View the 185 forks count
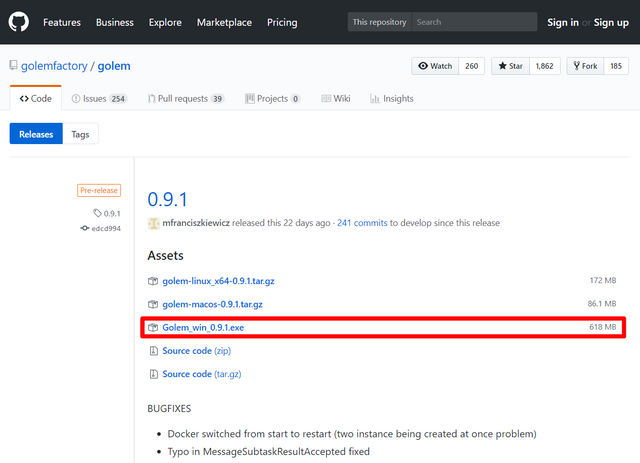This screenshot has height=463, width=640. [616, 66]
